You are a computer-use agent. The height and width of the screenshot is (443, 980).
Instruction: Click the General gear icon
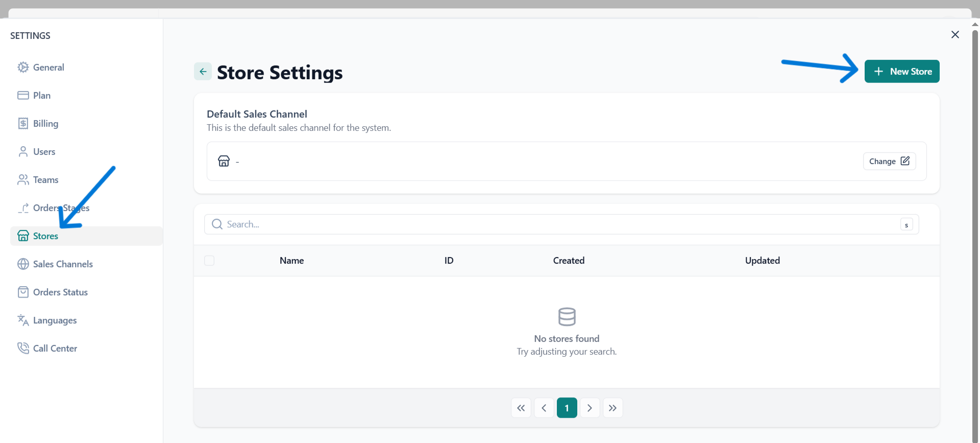[23, 67]
